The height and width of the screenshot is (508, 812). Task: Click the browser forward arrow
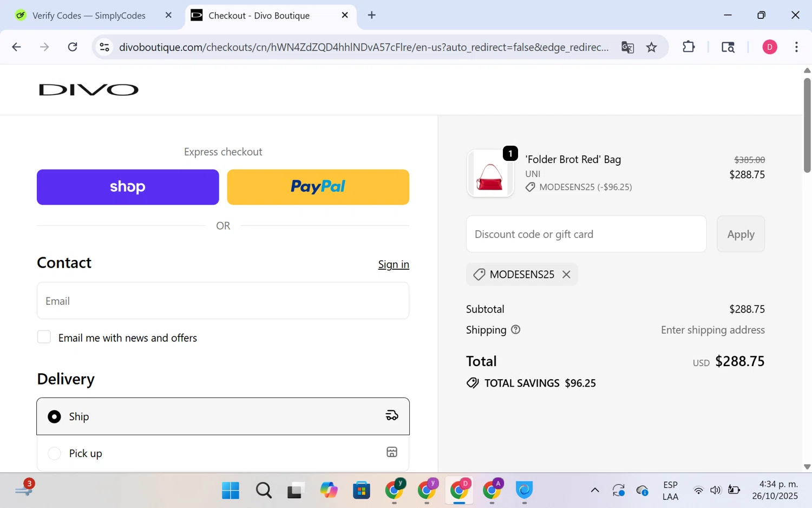pyautogui.click(x=44, y=47)
